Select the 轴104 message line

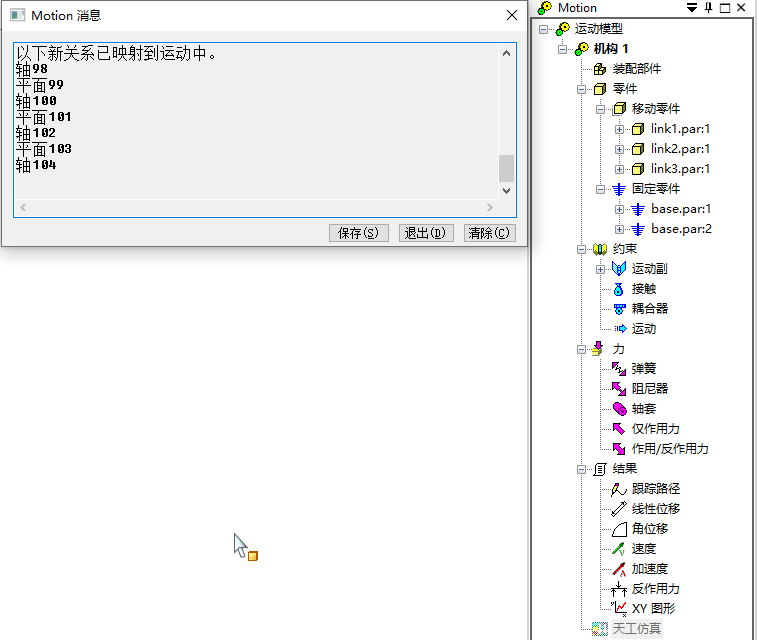click(x=36, y=165)
